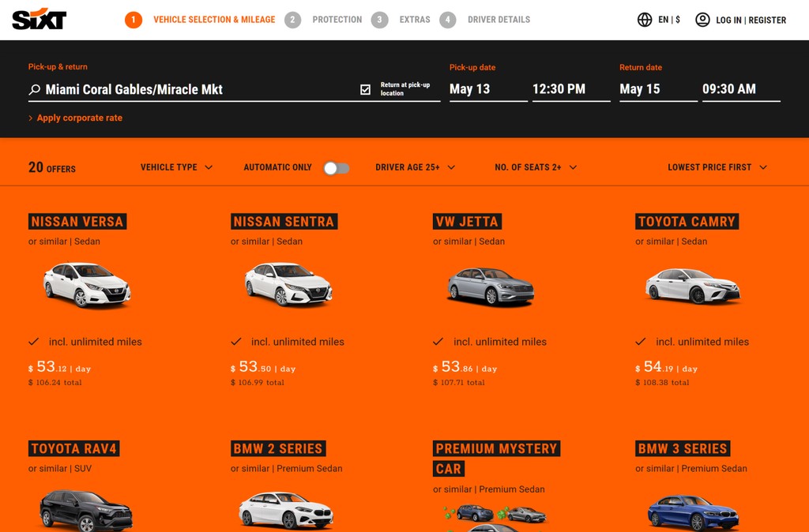Viewport: 809px width, 532px height.
Task: Toggle Return at pick-up location checkbox
Action: point(365,90)
